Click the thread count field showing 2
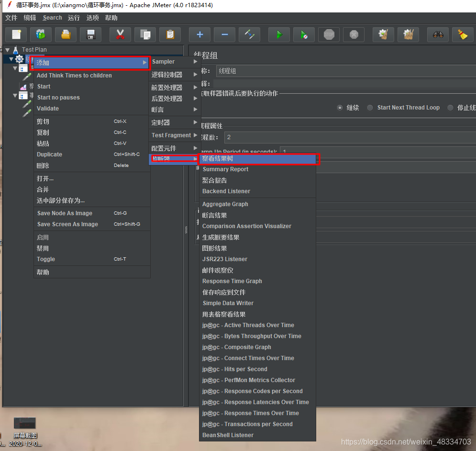This screenshot has height=451, width=476. point(350,137)
